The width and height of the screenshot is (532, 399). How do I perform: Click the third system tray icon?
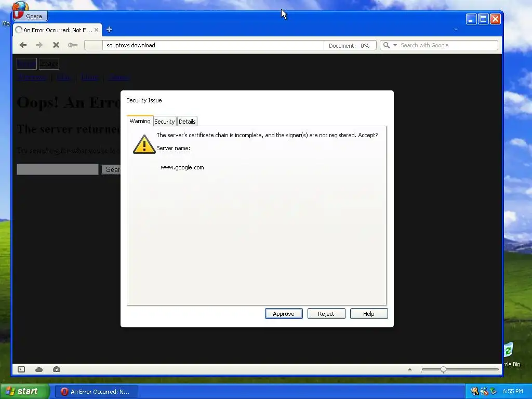click(x=494, y=391)
